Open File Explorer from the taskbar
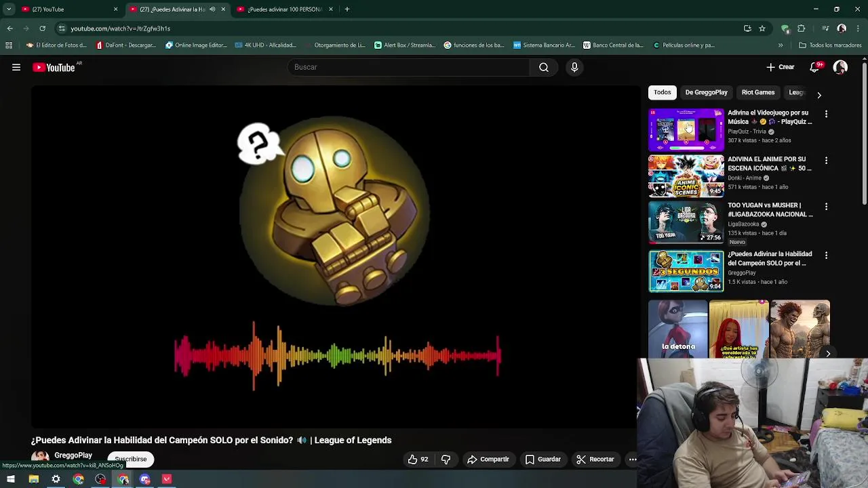The image size is (868, 488). pos(34,479)
